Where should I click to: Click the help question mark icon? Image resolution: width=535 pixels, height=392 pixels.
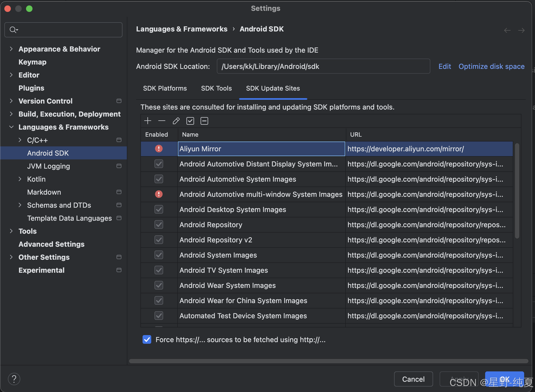point(14,379)
